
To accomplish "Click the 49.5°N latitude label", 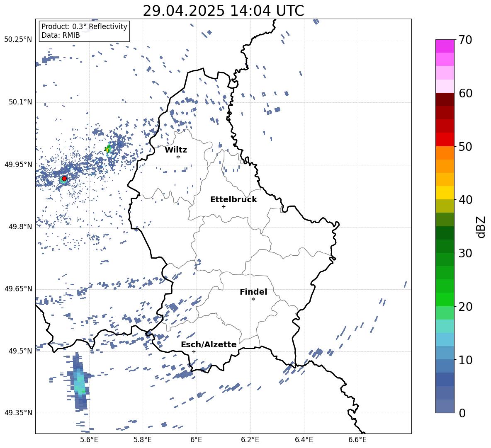I will point(20,351).
